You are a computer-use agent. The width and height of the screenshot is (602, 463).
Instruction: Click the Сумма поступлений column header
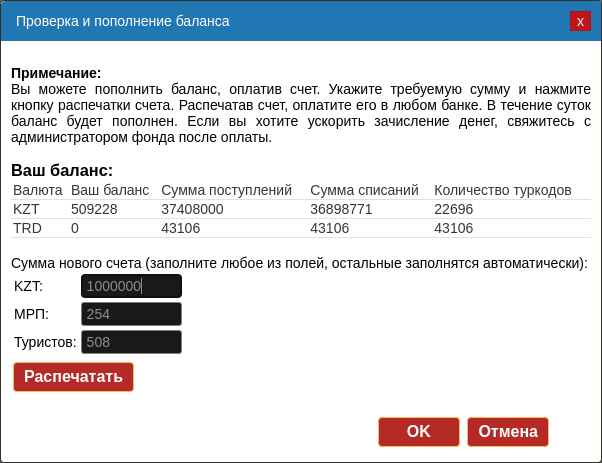(226, 190)
